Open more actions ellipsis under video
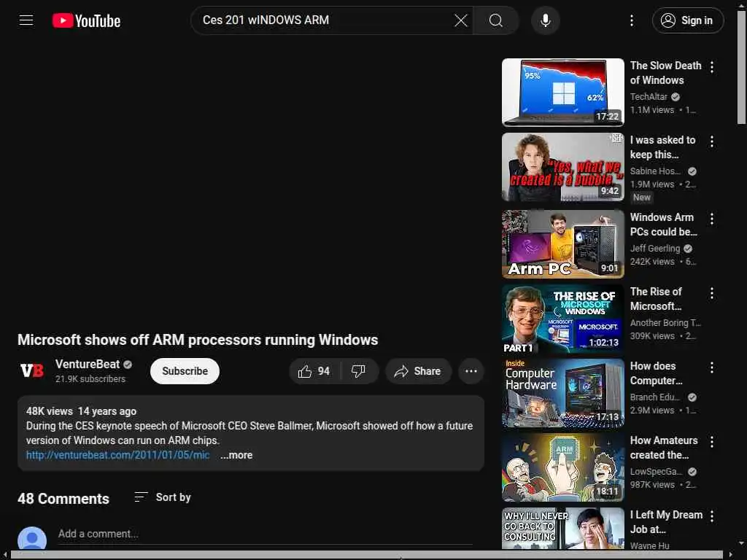The image size is (747, 560). click(x=471, y=371)
